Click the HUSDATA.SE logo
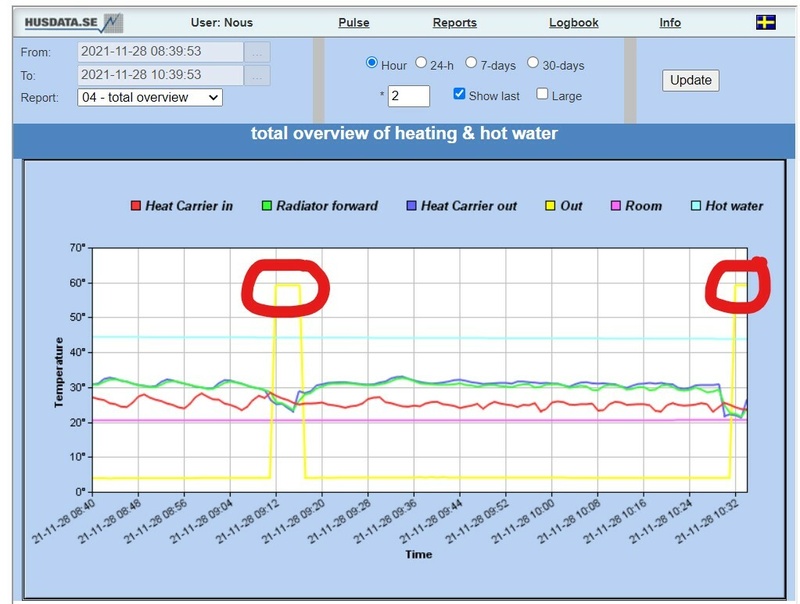The image size is (800, 604). (73, 22)
